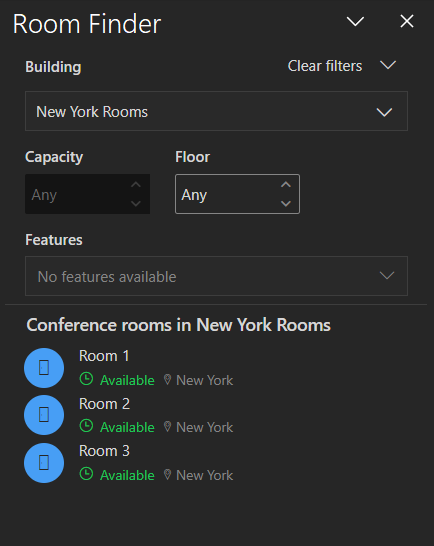
Task: Click the blue door icon for Room 2
Action: (x=44, y=415)
